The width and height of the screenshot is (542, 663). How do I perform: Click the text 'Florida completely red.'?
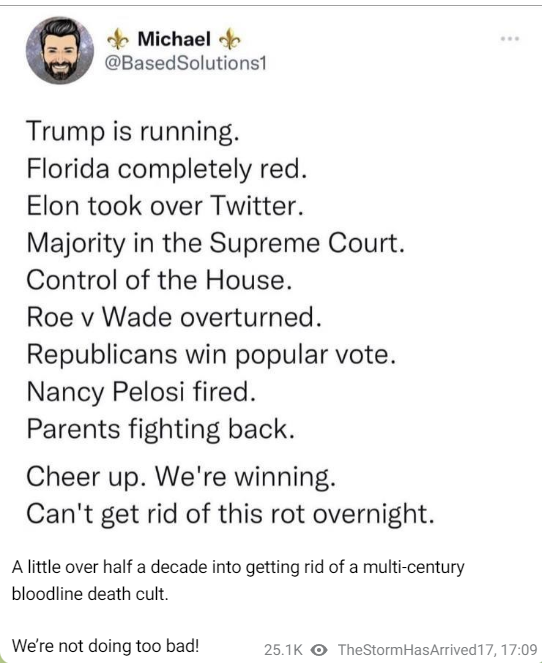pos(167,169)
